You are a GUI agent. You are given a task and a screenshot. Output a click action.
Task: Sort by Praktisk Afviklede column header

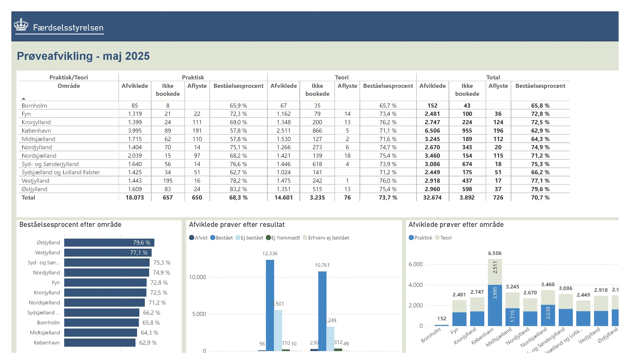click(135, 86)
